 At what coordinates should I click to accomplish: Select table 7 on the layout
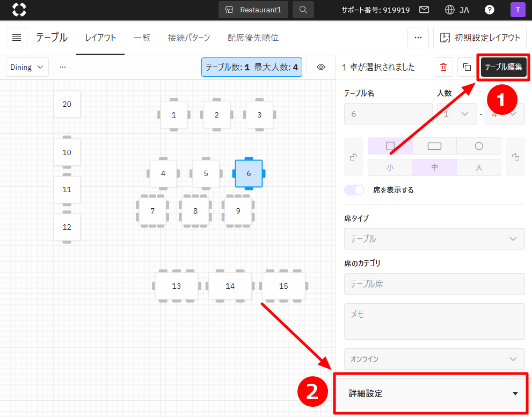point(152,211)
